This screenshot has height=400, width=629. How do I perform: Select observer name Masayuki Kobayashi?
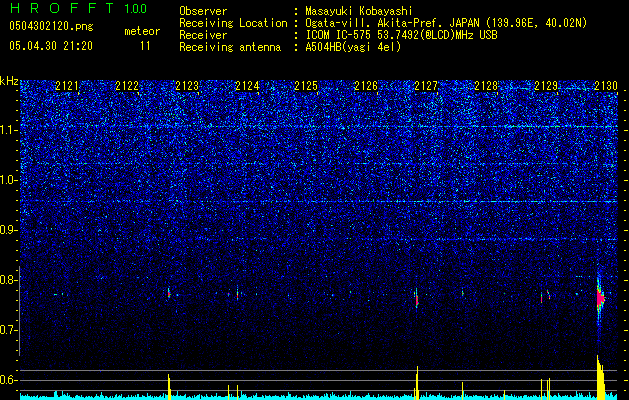359,11
